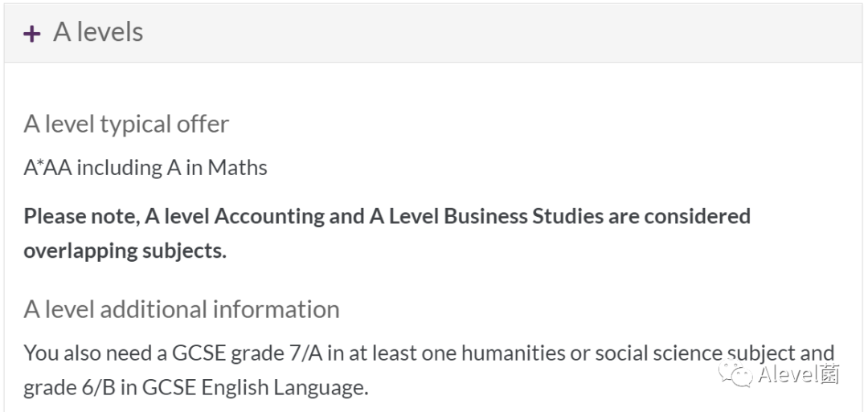Click the 'Alevel菌' watermark text

799,374
